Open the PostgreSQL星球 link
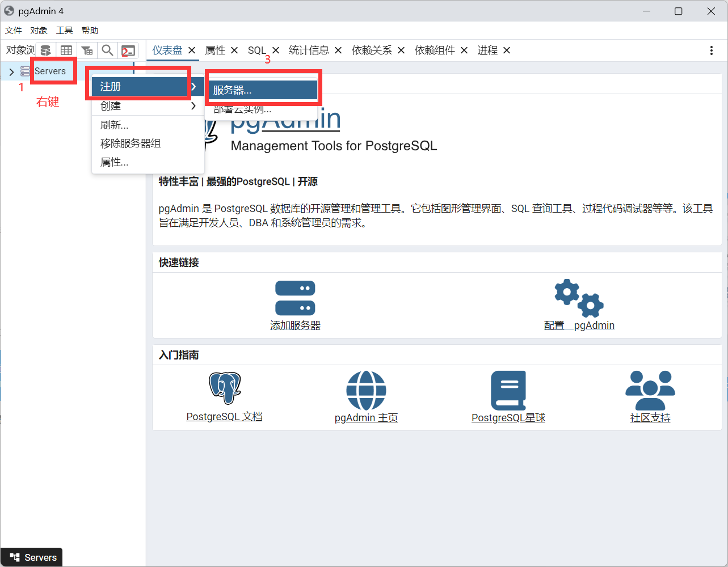 click(x=508, y=418)
